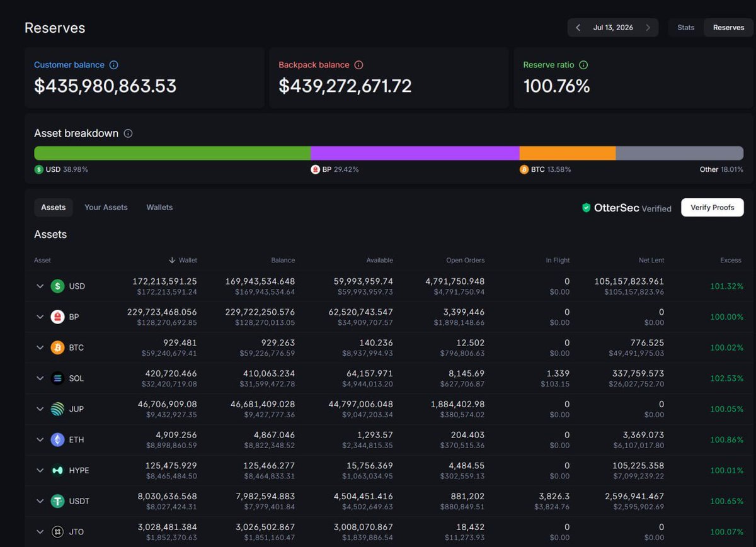Sort by Excess column header
This screenshot has height=547, width=756.
(x=731, y=260)
